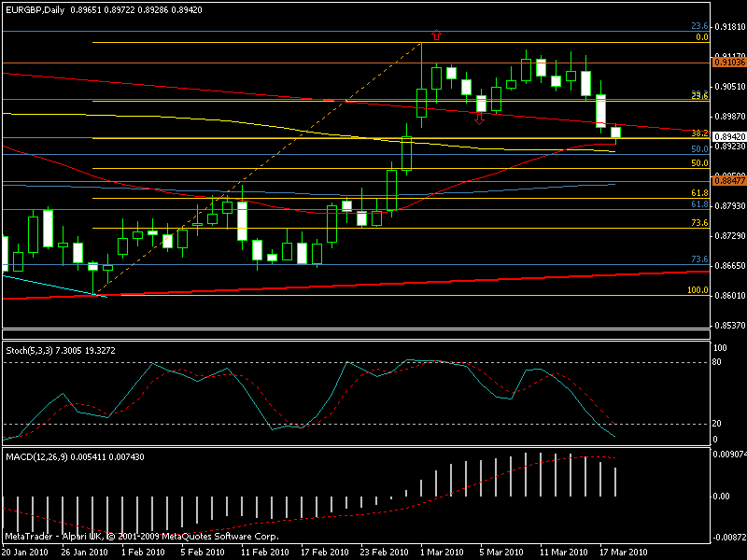Click the last MACD histogram bar
The height and width of the screenshot is (560, 747).
(x=615, y=482)
